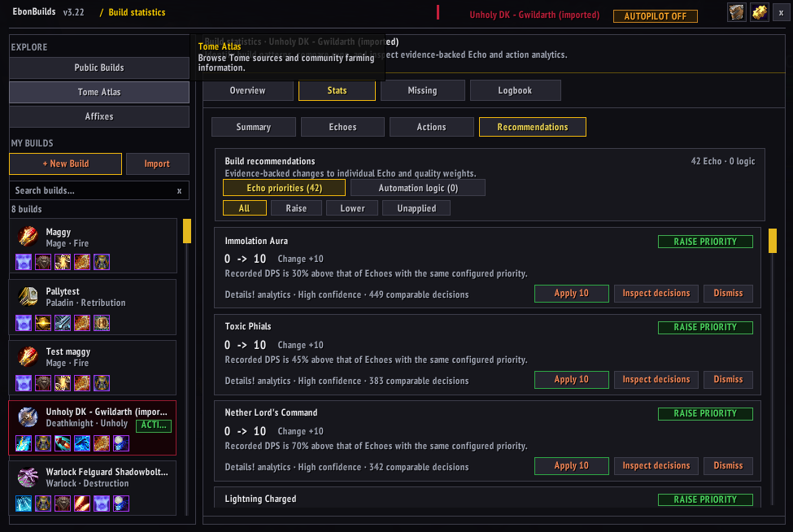Click red rocket echo icon in Unholy DK build
Viewport: 793px width, 532px height.
(63, 443)
